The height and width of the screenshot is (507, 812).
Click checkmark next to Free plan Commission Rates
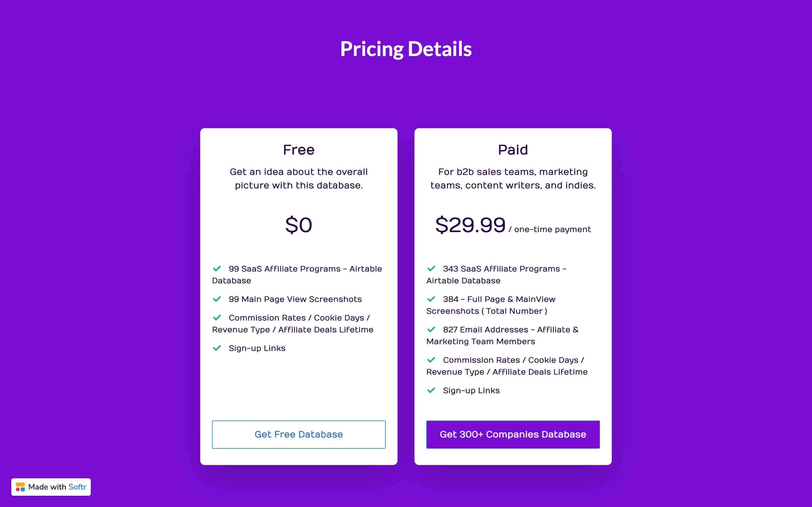tap(217, 317)
